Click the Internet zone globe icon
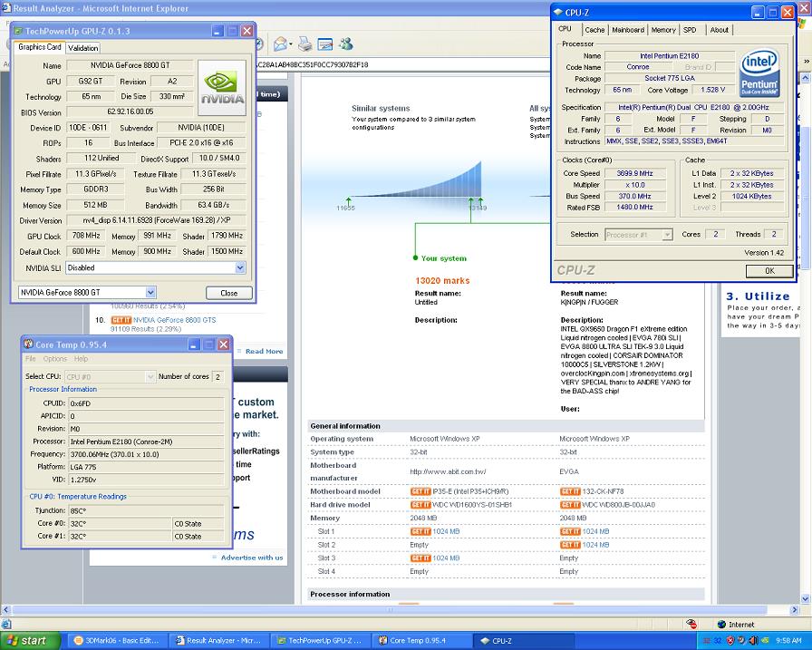Screen dimensions: 812x650 (x=721, y=625)
